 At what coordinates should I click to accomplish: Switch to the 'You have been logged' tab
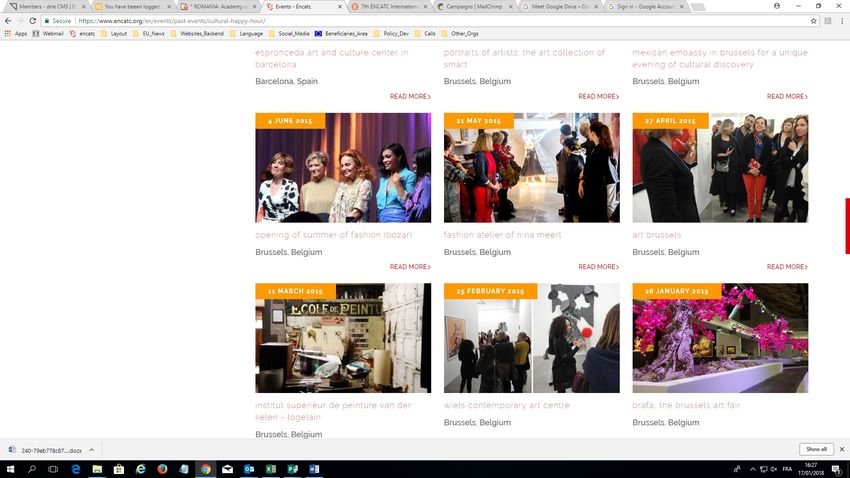(132, 7)
